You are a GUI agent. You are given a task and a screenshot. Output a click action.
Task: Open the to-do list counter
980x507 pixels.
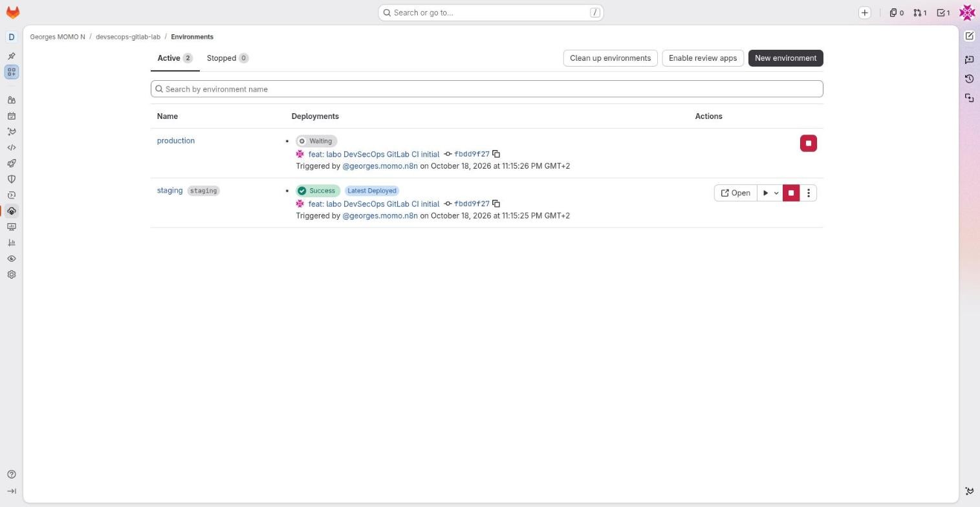tap(944, 13)
